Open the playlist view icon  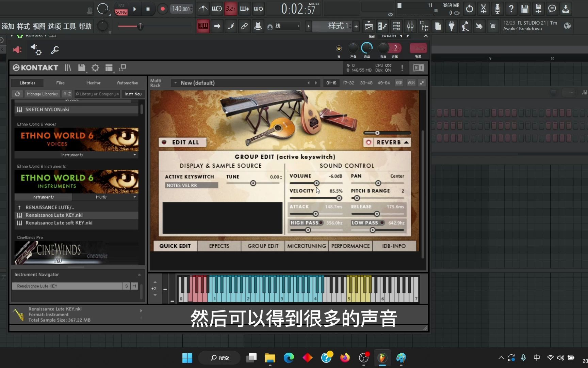369,26
